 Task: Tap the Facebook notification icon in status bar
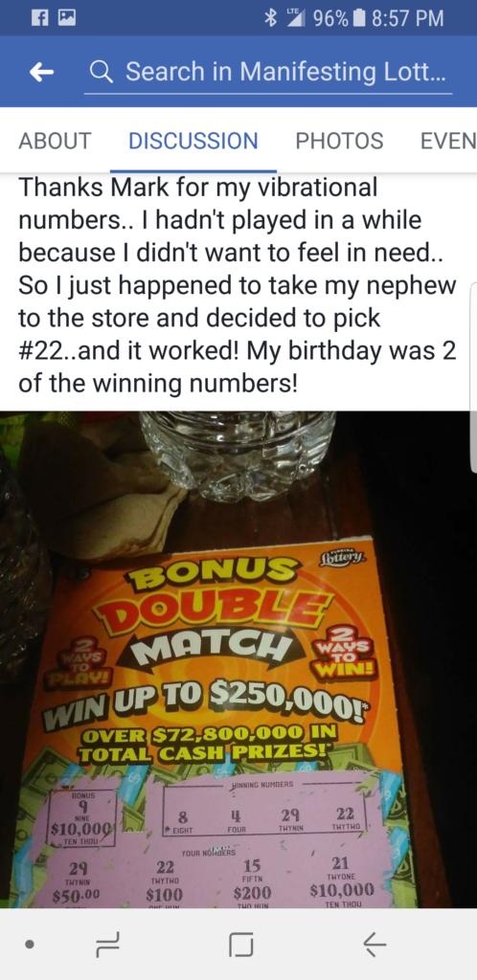38,17
